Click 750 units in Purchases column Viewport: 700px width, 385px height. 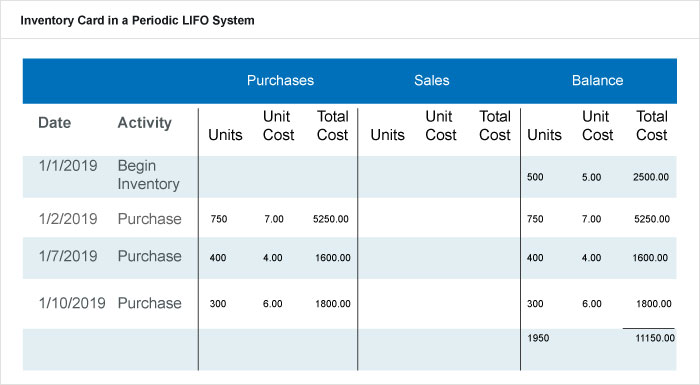click(x=219, y=219)
